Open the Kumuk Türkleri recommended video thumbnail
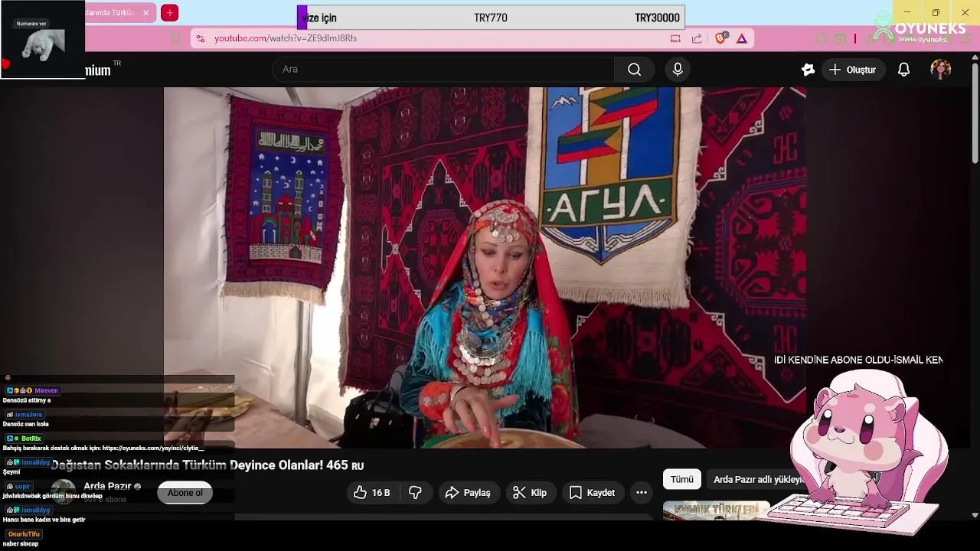Screen dimensions: 980x551 716,510
